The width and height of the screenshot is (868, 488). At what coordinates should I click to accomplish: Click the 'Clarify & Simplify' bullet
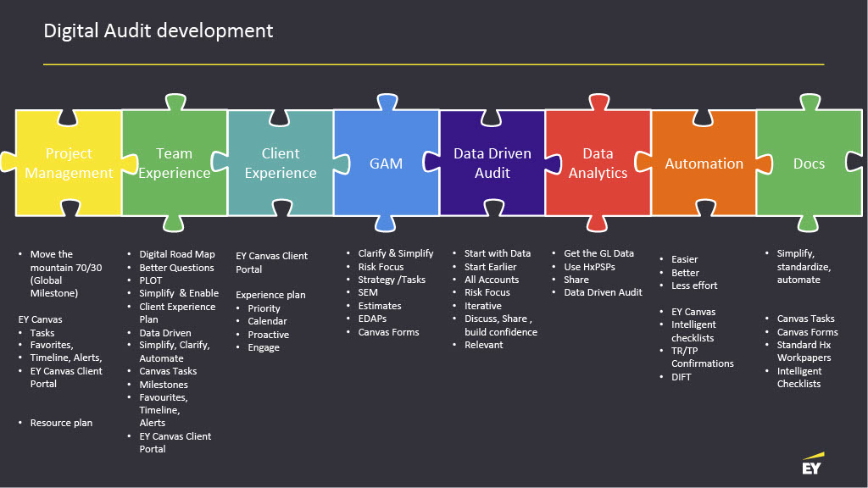[395, 252]
